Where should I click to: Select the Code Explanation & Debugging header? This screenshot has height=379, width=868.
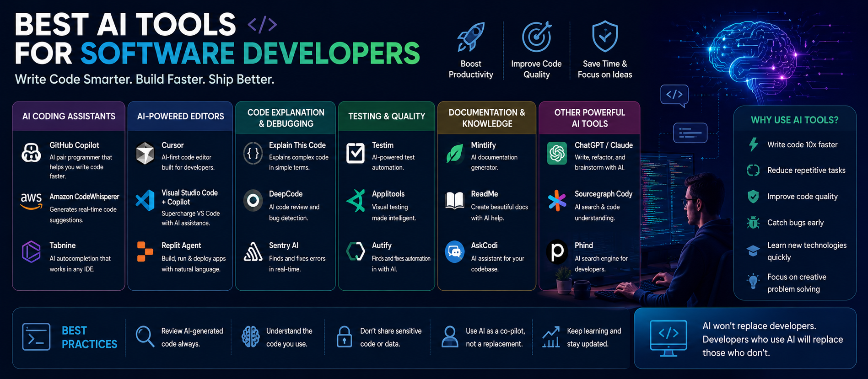[x=286, y=118]
